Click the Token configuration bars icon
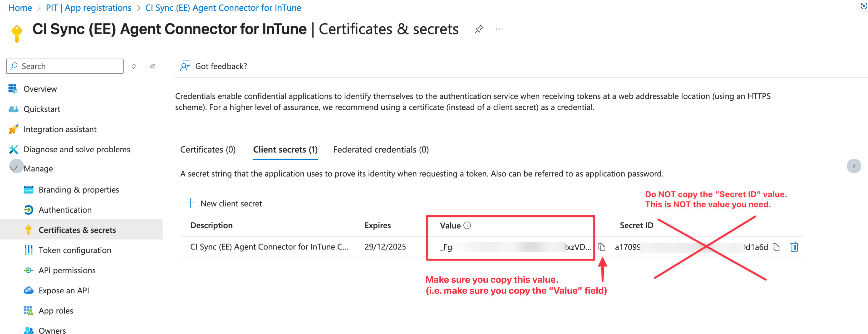This screenshot has height=334, width=868. click(x=29, y=250)
